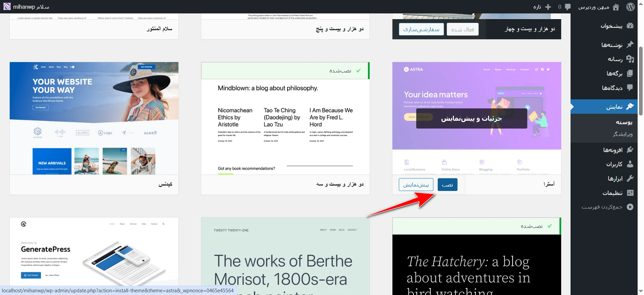Click the theme name دو هزار و بیست و چهار
The width and height of the screenshot is (644, 295).
(x=530, y=29)
